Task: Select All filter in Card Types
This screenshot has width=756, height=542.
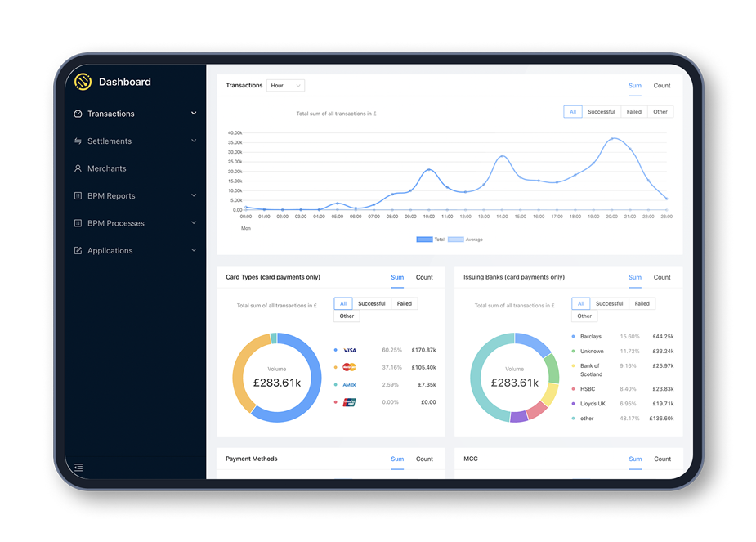Action: pos(343,304)
